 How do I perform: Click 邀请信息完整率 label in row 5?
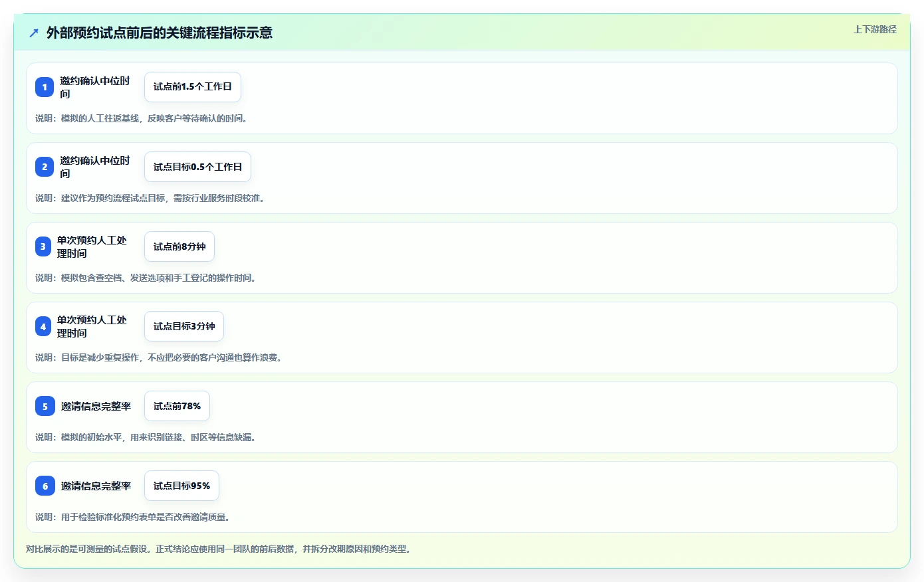96,406
